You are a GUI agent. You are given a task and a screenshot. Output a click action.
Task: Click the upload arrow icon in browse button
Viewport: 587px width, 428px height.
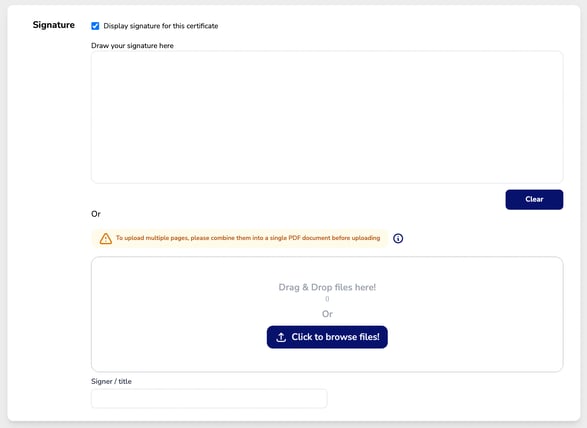point(281,337)
